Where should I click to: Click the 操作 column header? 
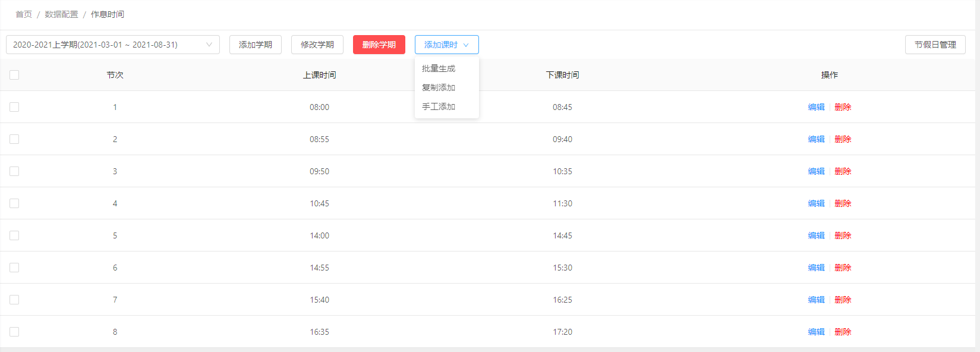click(830, 75)
